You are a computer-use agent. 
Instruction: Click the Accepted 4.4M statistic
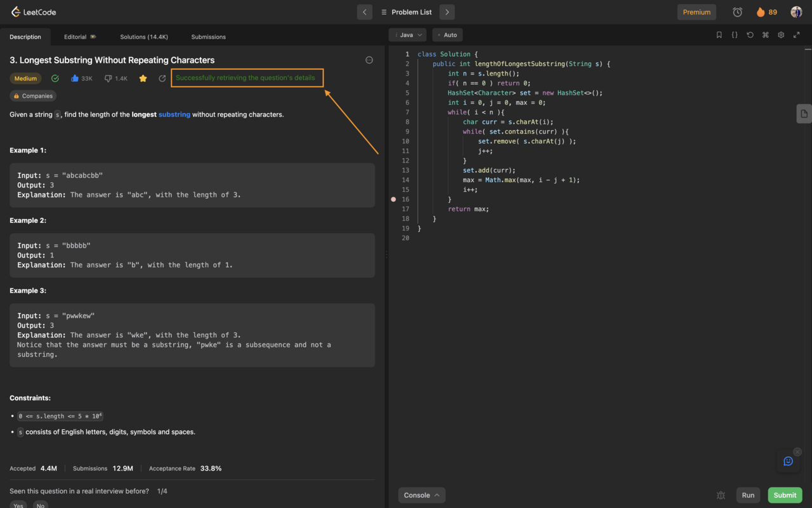coord(33,469)
